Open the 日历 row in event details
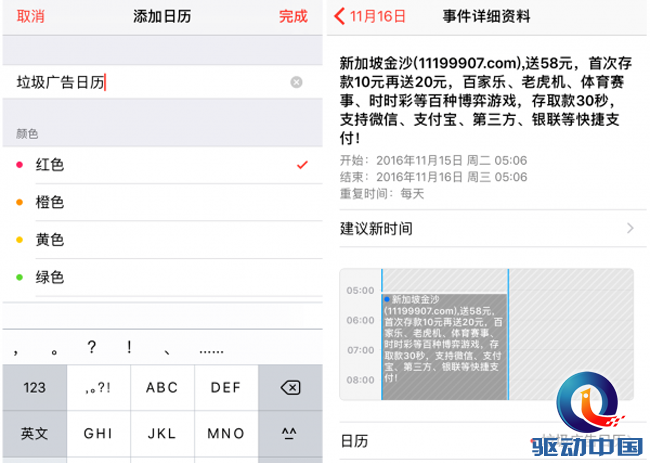 point(493,441)
